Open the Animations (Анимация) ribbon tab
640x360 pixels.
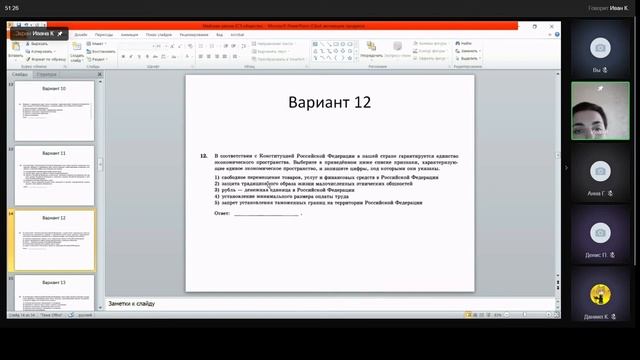pos(129,35)
